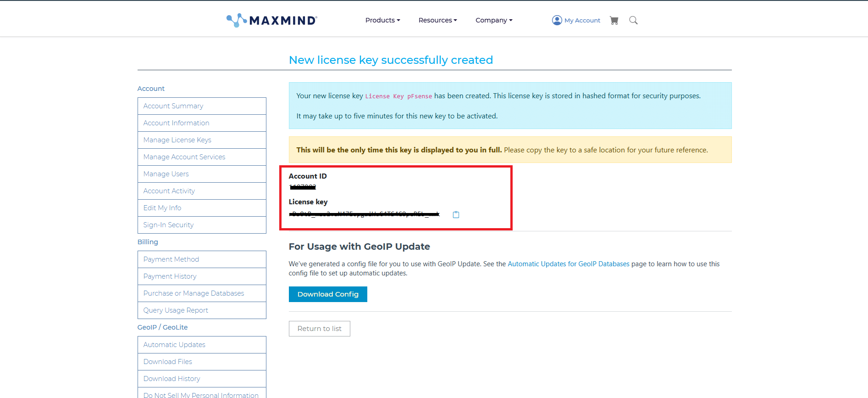The image size is (868, 398).
Task: Click the 'For Usage with GeoIP Update' heading
Action: (x=359, y=247)
